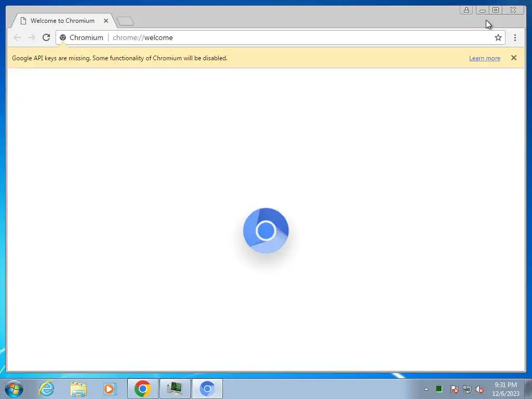
Task: Show hidden system tray icons
Action: [426, 389]
